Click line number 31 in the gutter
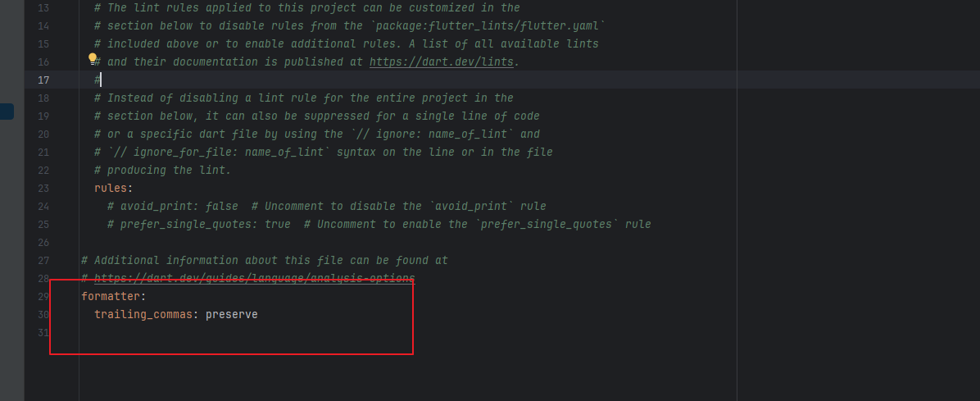Viewport: 980px width, 401px height. tap(43, 332)
